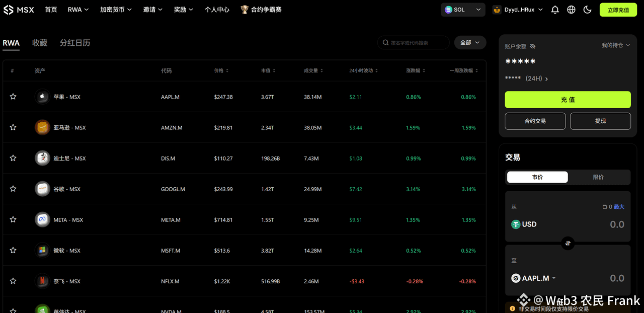This screenshot has width=644, height=313.
Task: Click the wallet avatar Dyyd..HRux
Action: [x=497, y=10]
